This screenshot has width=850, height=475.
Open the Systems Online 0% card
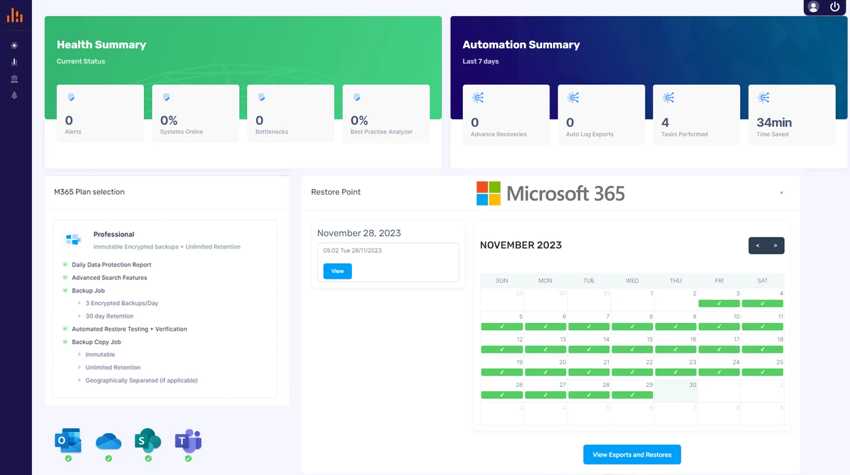196,113
